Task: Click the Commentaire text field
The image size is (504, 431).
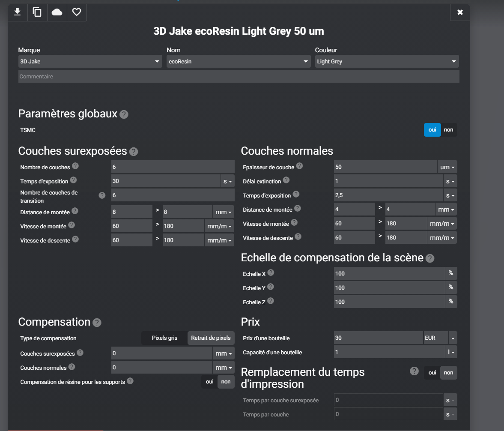Action: click(x=239, y=77)
